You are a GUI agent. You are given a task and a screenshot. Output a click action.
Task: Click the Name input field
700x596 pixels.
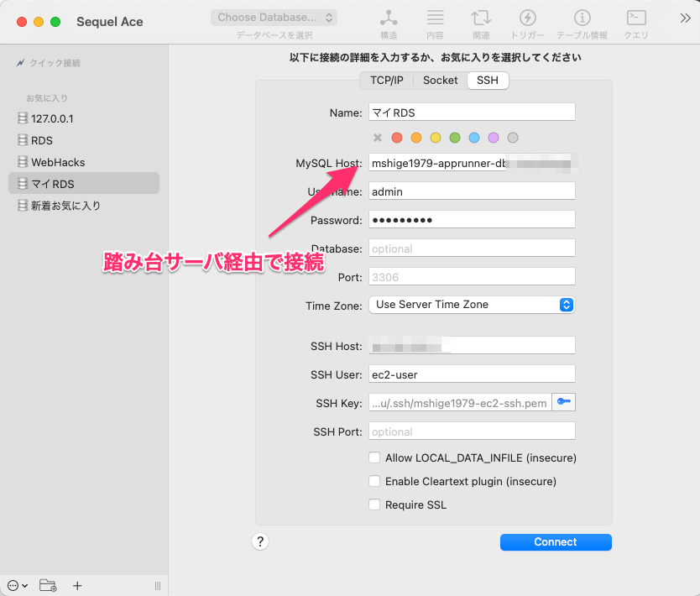tap(472, 112)
